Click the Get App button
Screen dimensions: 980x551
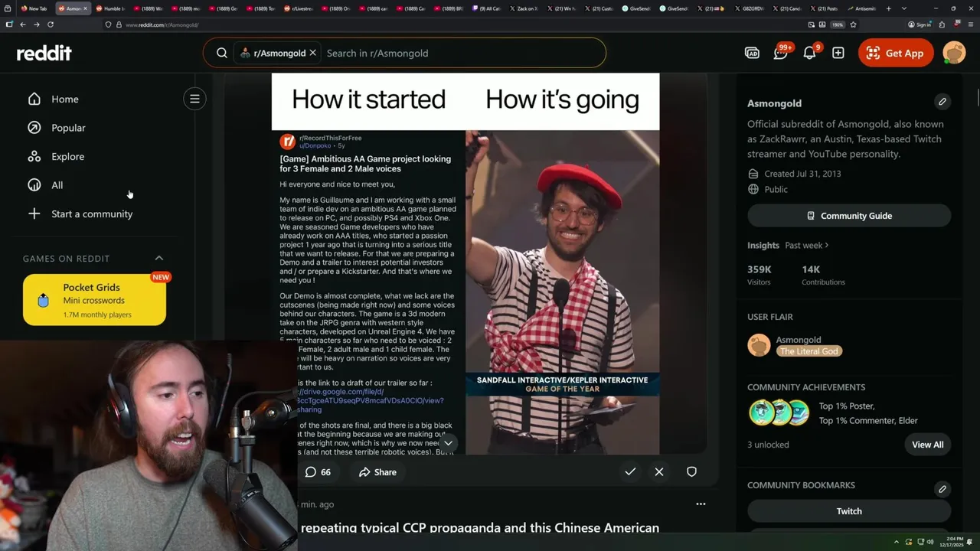pos(896,53)
